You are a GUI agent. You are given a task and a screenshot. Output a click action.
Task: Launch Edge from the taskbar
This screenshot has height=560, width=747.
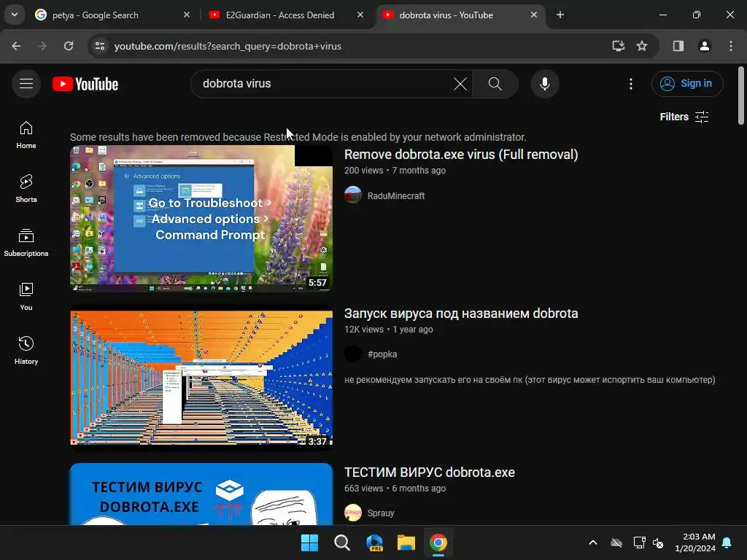[x=374, y=542]
